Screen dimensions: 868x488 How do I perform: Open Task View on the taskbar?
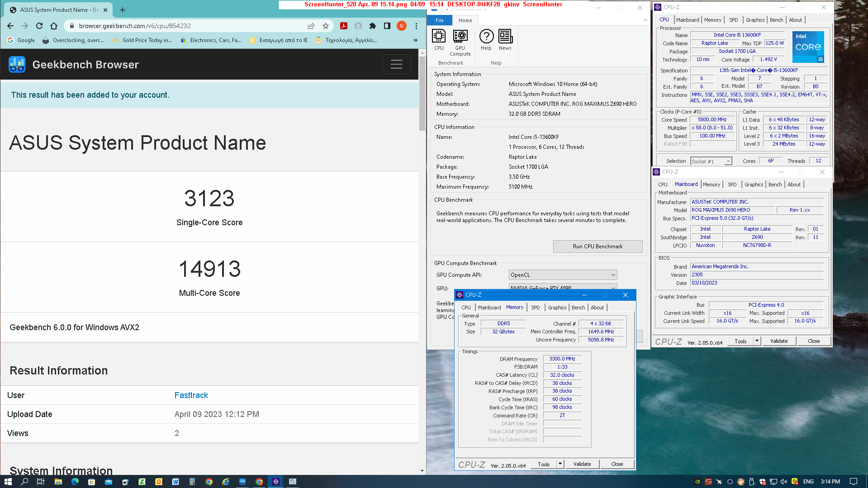pyautogui.click(x=41, y=482)
